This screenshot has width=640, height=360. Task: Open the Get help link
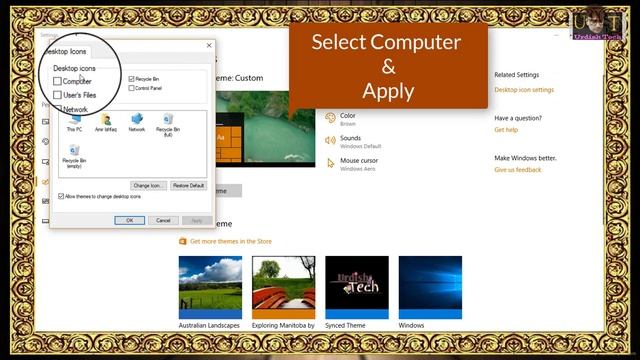point(506,130)
